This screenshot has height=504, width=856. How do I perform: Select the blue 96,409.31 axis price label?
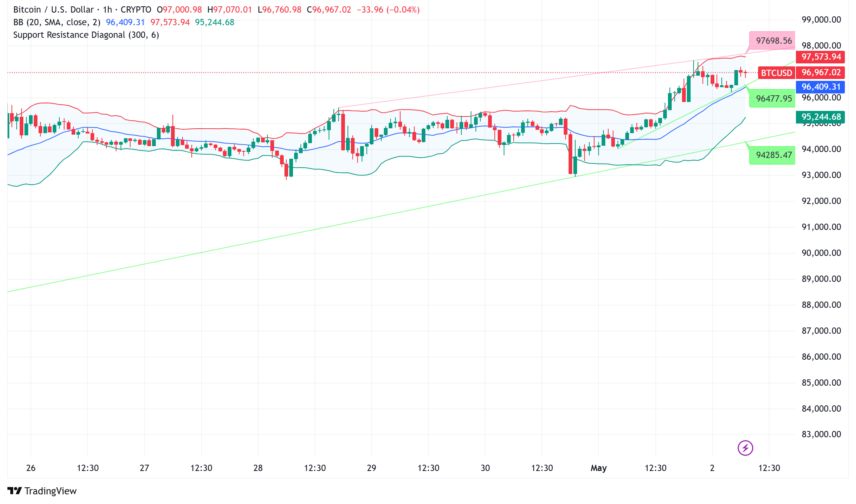tap(821, 87)
